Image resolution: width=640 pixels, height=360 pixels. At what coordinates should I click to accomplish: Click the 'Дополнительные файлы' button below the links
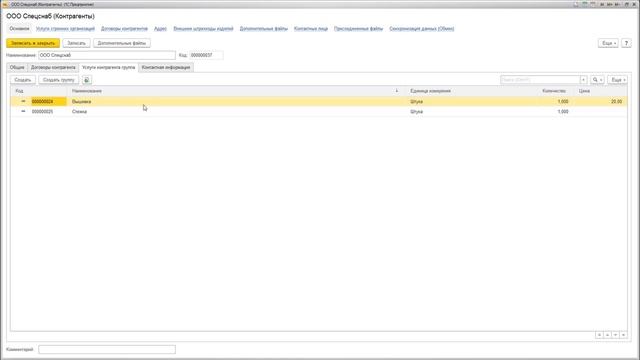[122, 43]
